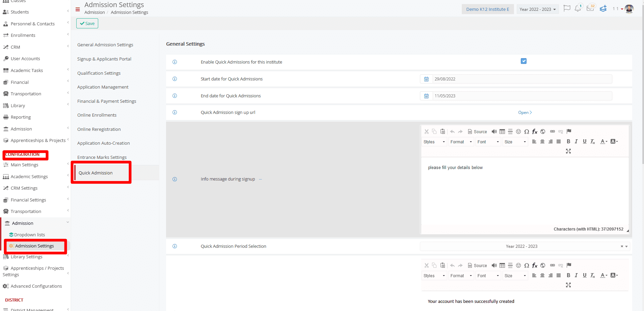Clear the Quick Admission Period Selection value
This screenshot has width=644, height=311.
pos(622,246)
